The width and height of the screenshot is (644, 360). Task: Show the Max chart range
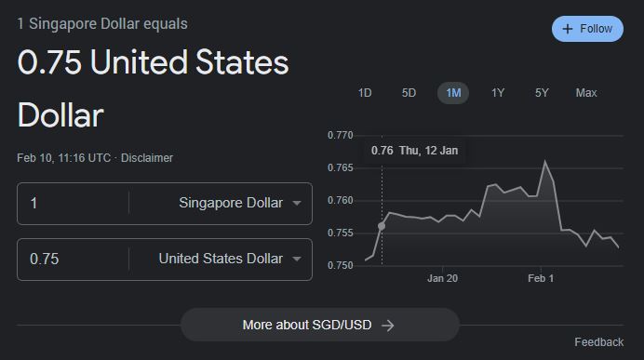(x=586, y=93)
